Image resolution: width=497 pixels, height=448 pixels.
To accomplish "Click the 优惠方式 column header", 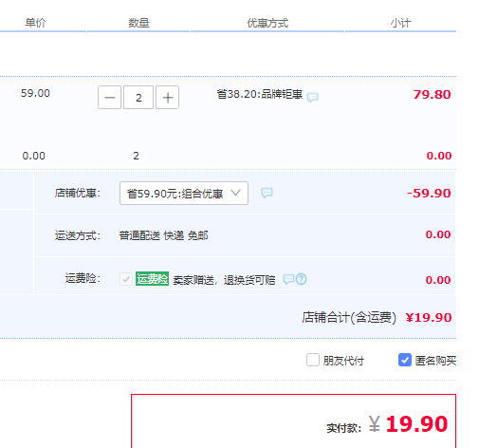I will point(267,23).
